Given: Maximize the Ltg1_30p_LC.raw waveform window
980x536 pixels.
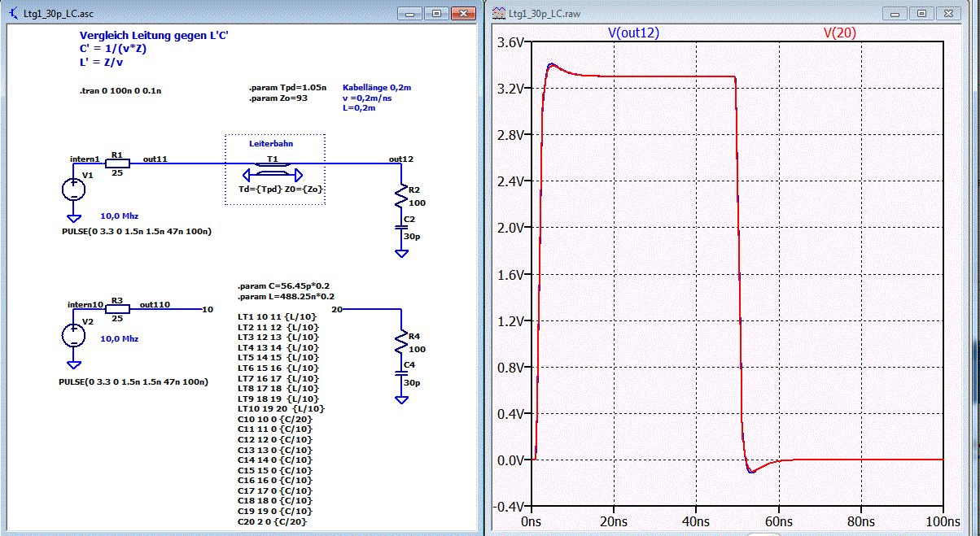Looking at the screenshot, I should 922,13.
